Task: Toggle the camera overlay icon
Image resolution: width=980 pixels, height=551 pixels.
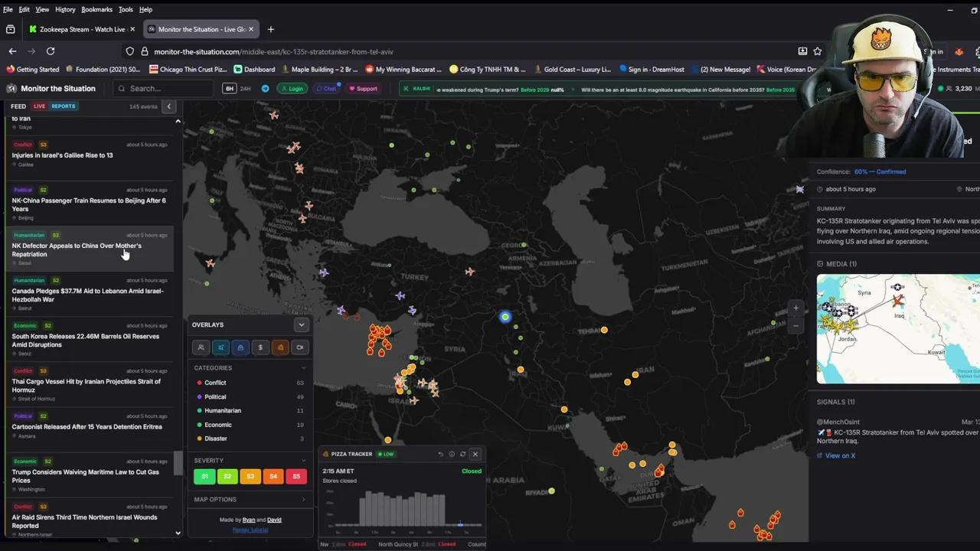Action: point(300,347)
